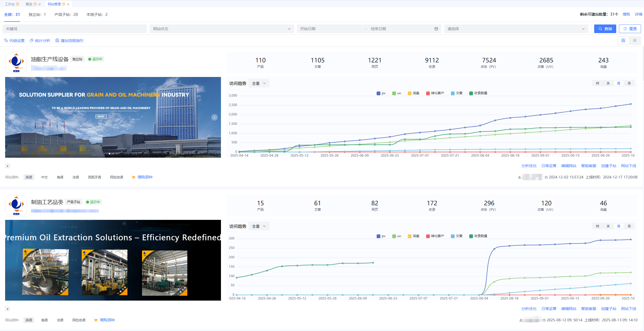Click the 查询 search button
644x331 pixels.
click(605, 29)
